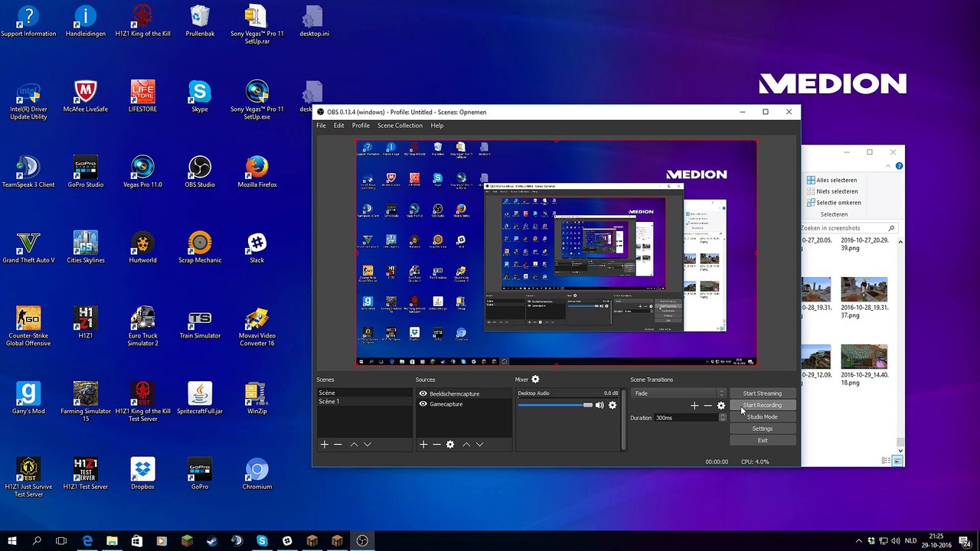Toggle visibility of Gamecapture source
Viewport: 980px width, 551px height.
[423, 404]
